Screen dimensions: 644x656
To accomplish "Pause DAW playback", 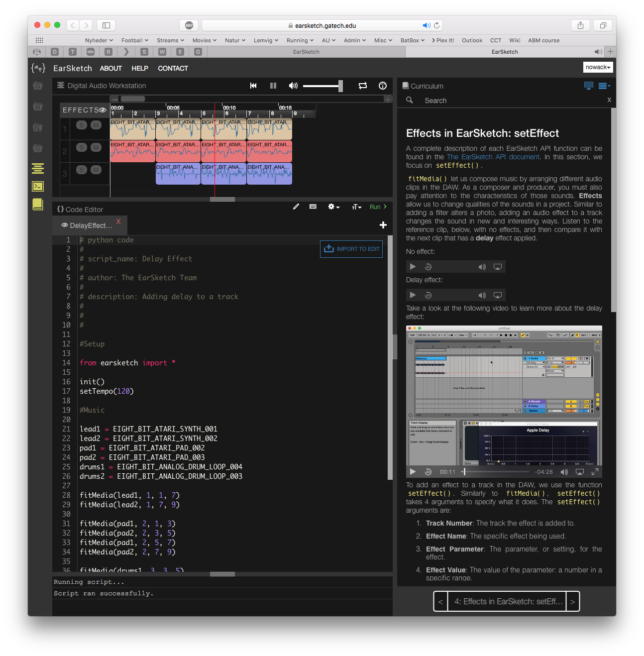I will pos(273,86).
